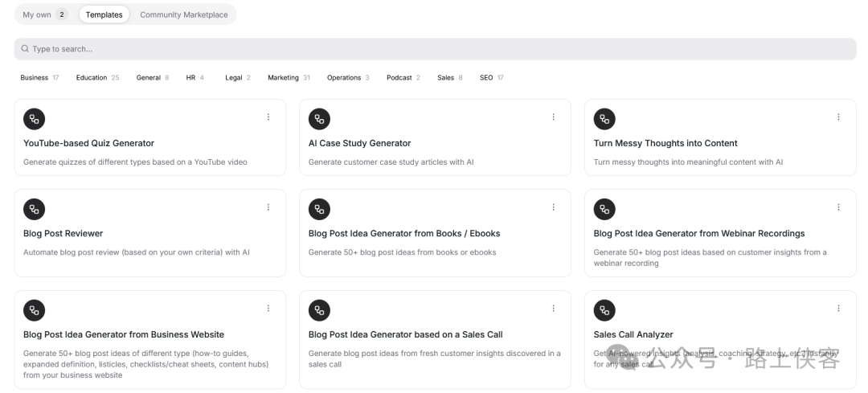The image size is (868, 393).
Task: Open more options for YouTube-based Quiz Generator
Action: click(268, 117)
